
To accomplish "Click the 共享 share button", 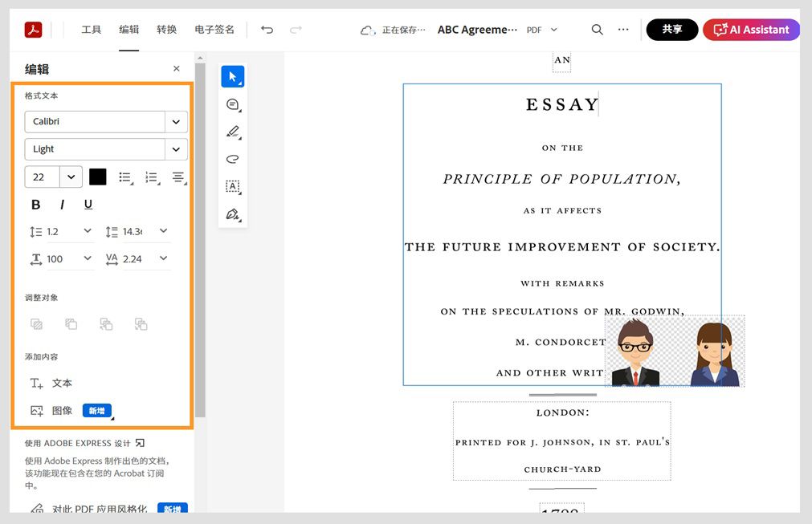I will pos(671,29).
